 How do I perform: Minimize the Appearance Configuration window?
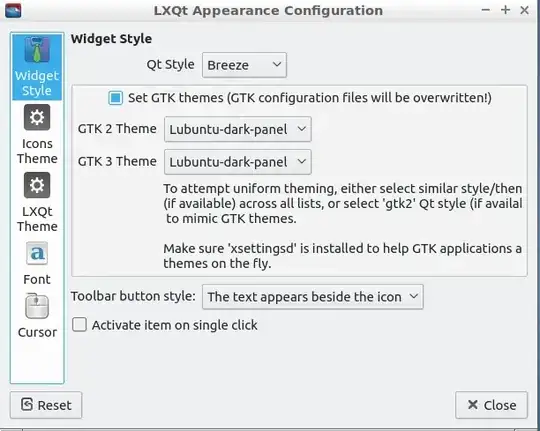click(486, 10)
